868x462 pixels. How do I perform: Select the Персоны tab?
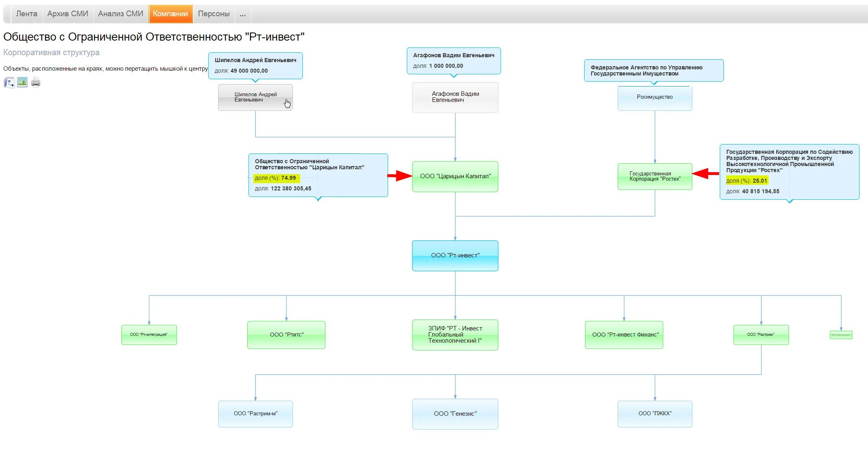pos(214,14)
